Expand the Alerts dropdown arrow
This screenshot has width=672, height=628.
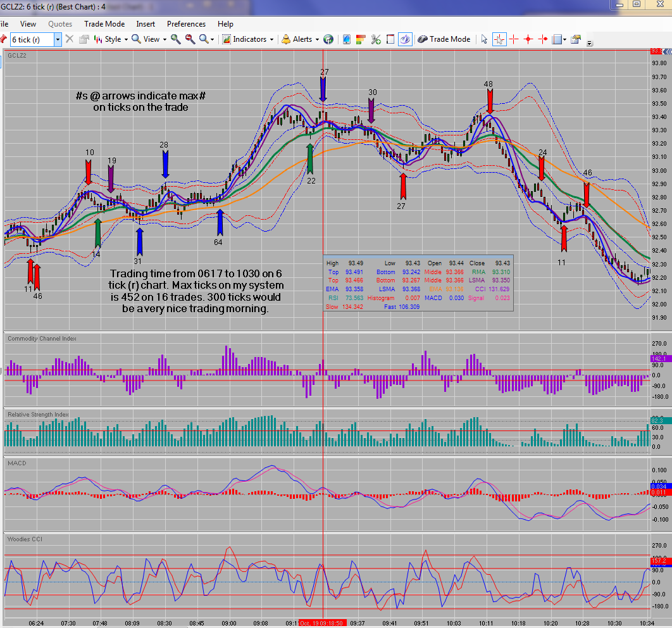tap(317, 39)
